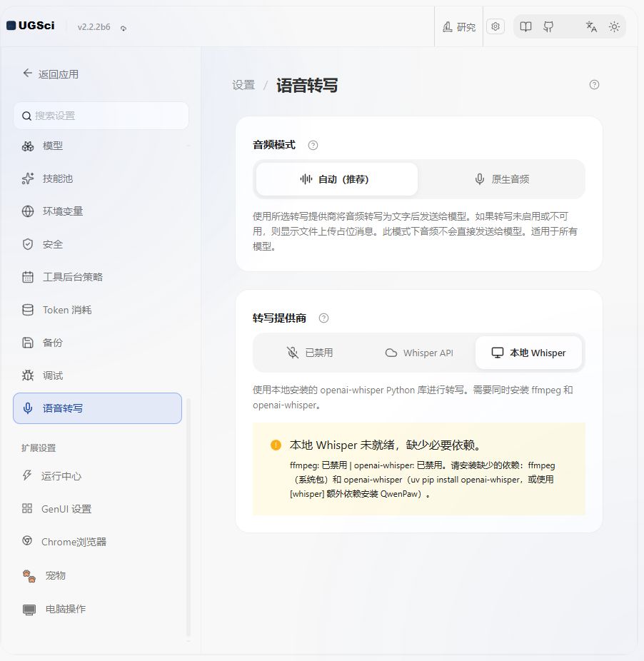Click the Chrome浏览器 icon
This screenshot has width=644, height=661.
[x=27, y=541]
